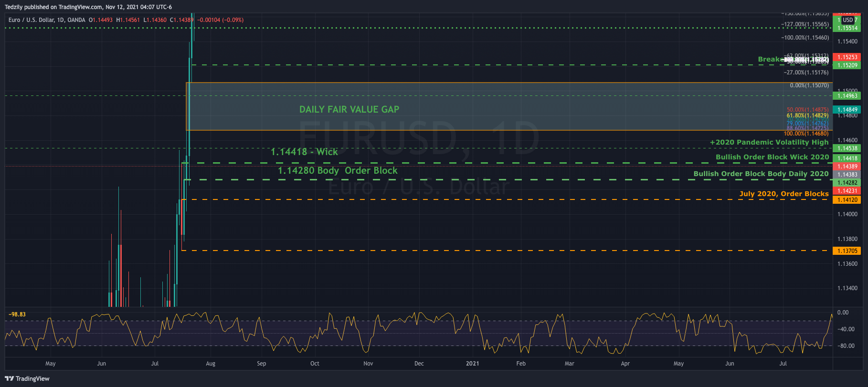This screenshot has width=868, height=387.
Task: Click the Sep label on time axis
Action: coord(262,364)
